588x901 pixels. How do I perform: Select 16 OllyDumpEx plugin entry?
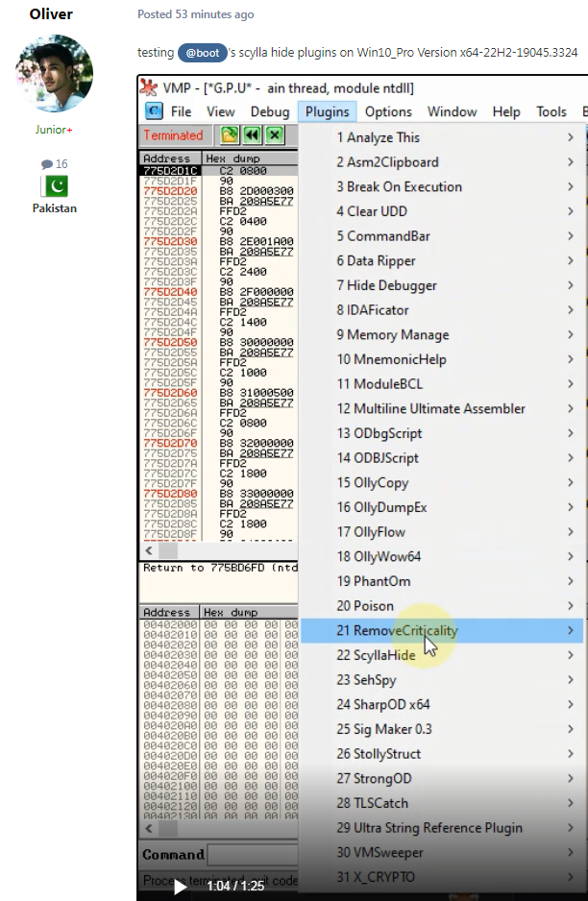442,508
